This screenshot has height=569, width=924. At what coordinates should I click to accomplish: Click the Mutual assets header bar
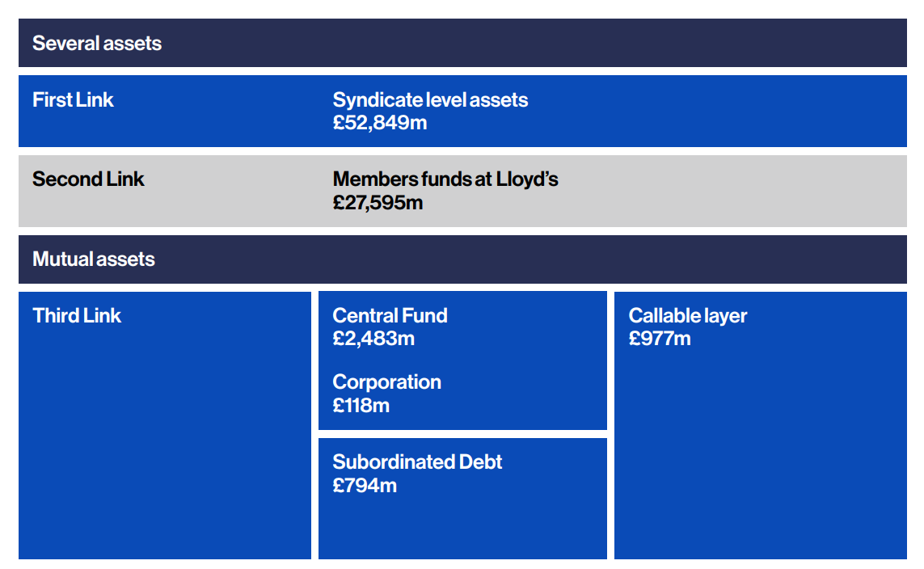coord(462,259)
